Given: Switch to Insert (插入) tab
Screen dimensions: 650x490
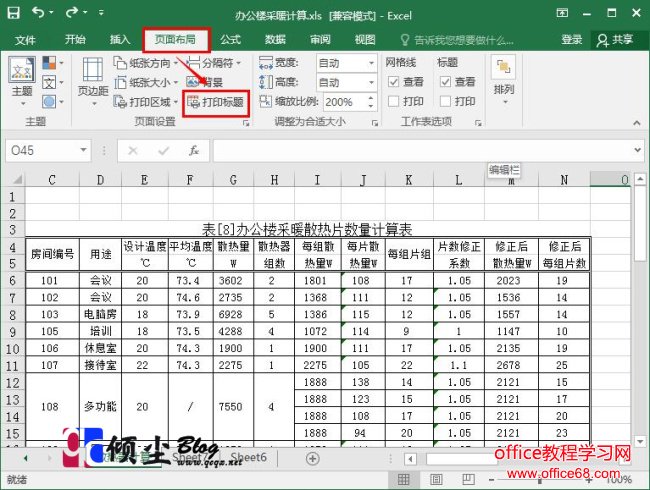Looking at the screenshot, I should point(120,39).
